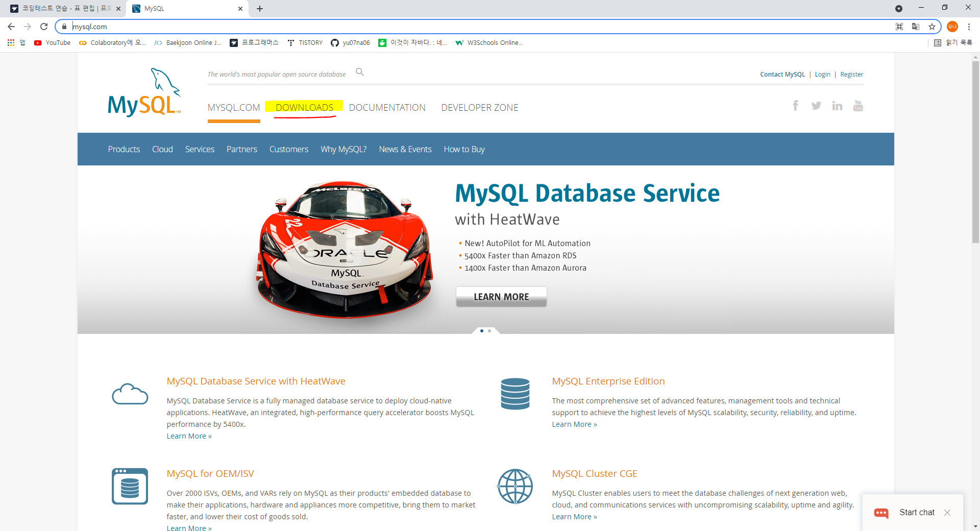980x531 pixels.
Task: Open YouTube bookmark
Action: coord(52,43)
